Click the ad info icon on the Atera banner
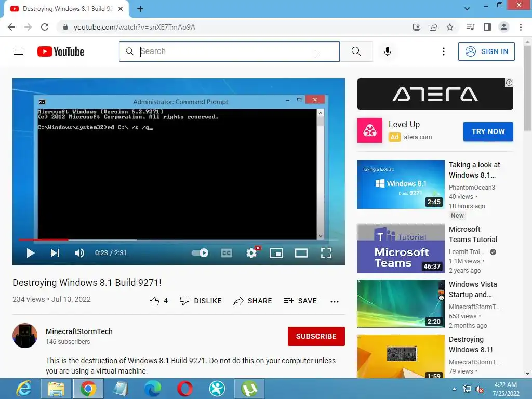Image resolution: width=532 pixels, height=399 pixels. [x=509, y=83]
